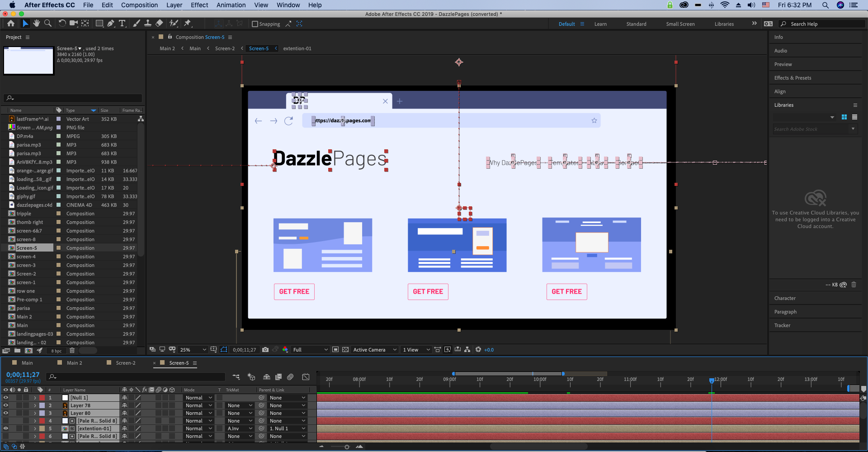Viewport: 868px width, 452px height.
Task: Select the Standard workspace
Action: click(636, 24)
